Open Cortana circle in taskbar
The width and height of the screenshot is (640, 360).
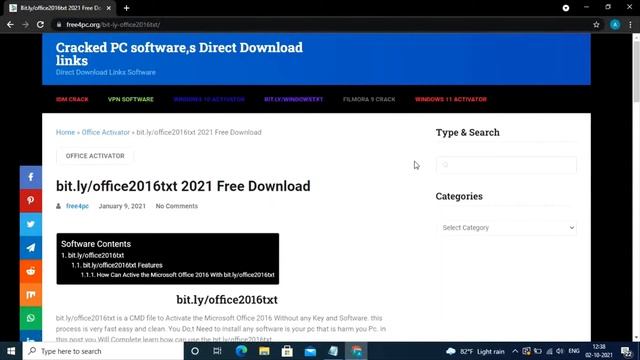[x=195, y=351]
